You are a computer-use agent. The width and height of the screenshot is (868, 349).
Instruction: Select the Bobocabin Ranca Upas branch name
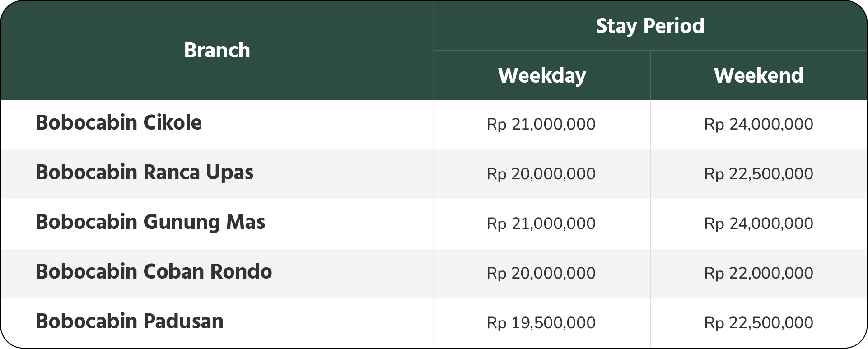145,172
